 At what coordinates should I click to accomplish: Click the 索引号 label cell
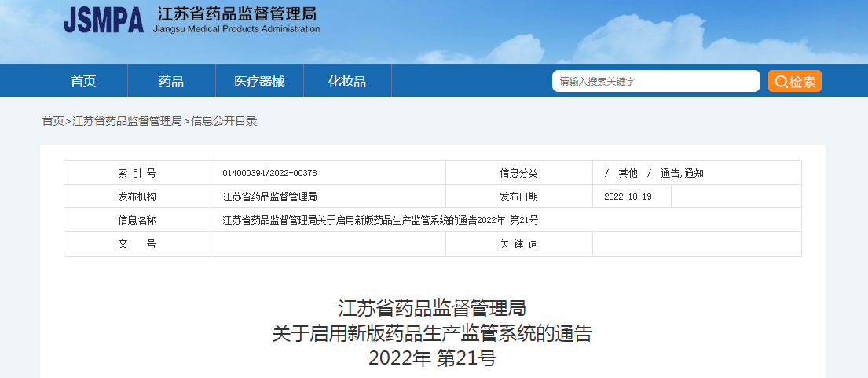tap(137, 173)
